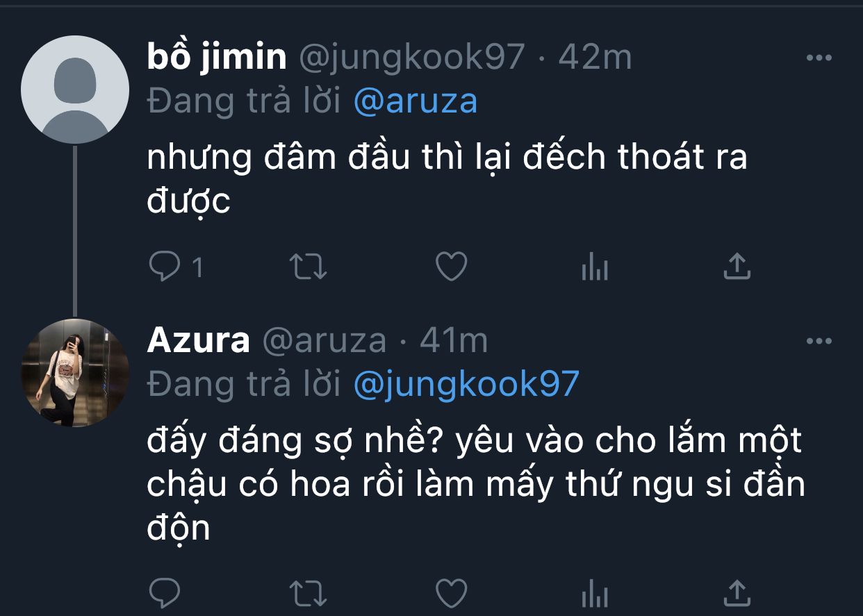Share bồ jimin's tweet

click(737, 267)
